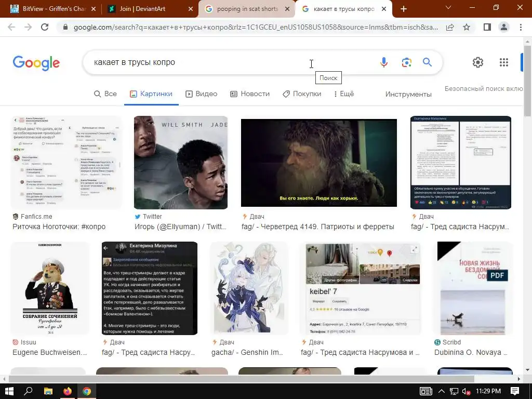
Task: Open the network tray icon
Action: 454,391
